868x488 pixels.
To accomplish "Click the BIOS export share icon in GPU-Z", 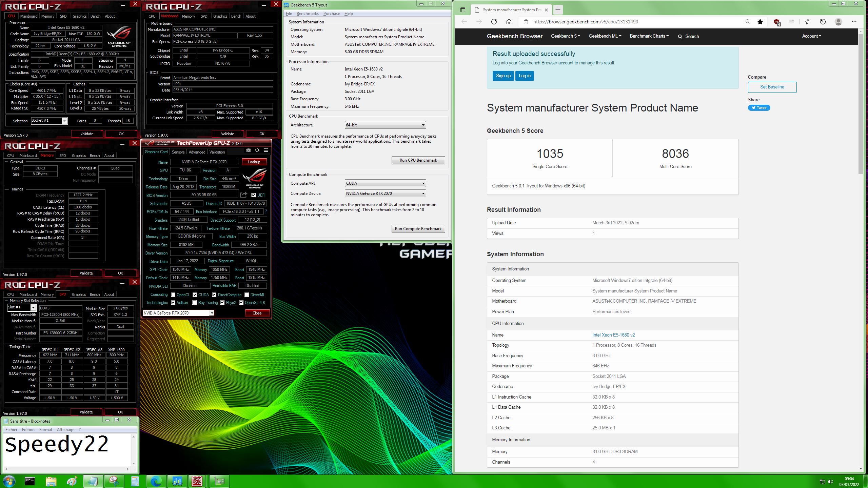I will point(243,195).
